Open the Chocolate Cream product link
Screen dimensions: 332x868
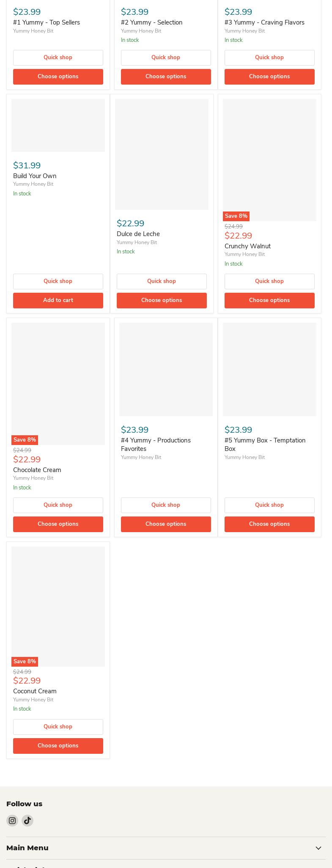[37, 470]
